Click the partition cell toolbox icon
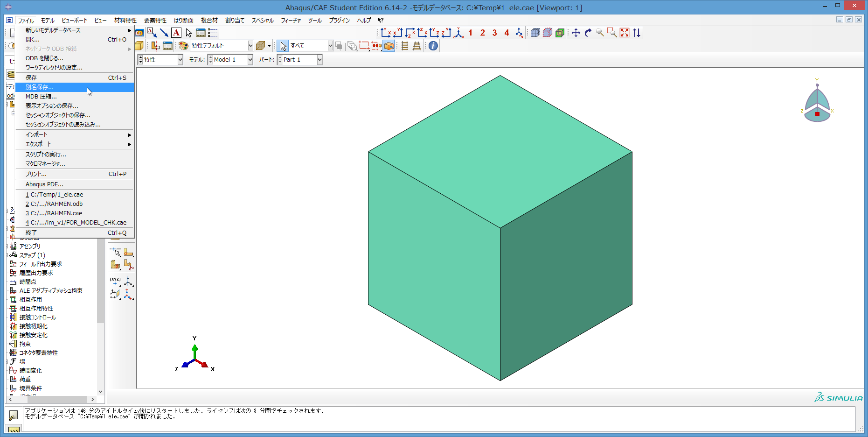Image resolution: width=868 pixels, height=437 pixels. 115,265
